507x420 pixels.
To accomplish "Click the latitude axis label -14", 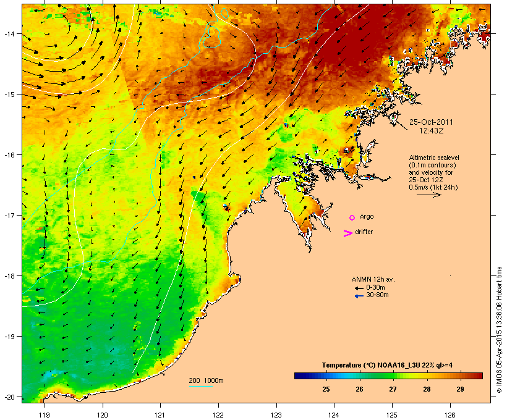I will [x=9, y=33].
